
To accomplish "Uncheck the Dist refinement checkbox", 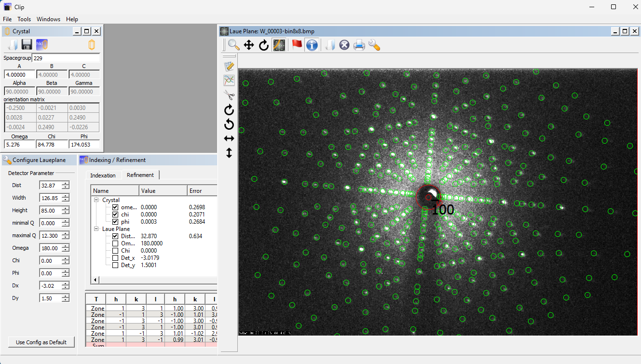I will 115,236.
